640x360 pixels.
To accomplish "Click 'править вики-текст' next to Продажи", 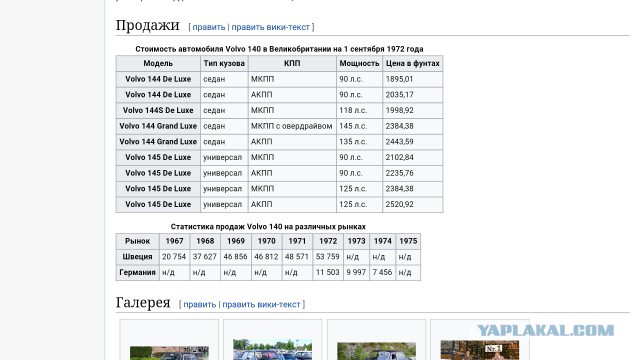I will click(271, 27).
